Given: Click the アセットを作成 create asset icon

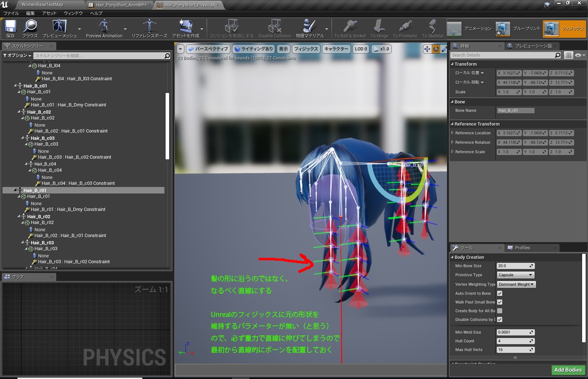Looking at the screenshot, I should pyautogui.click(x=185, y=26).
